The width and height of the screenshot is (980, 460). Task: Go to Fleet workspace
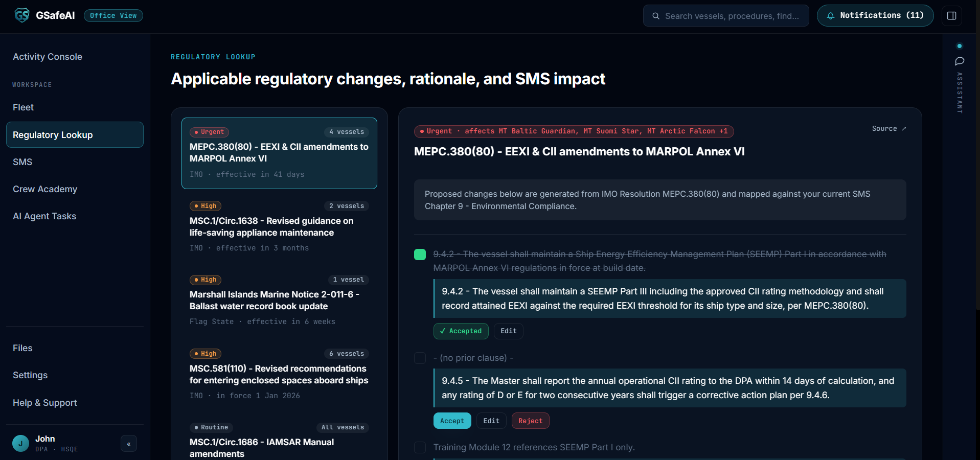[75, 107]
